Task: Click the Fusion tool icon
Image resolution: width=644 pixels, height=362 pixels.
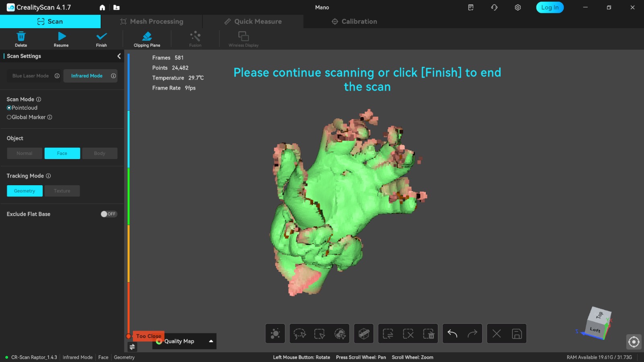Action: pos(195,39)
